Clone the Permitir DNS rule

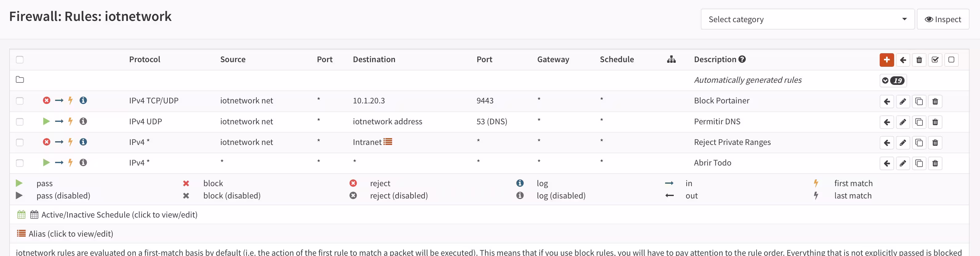[x=919, y=122]
